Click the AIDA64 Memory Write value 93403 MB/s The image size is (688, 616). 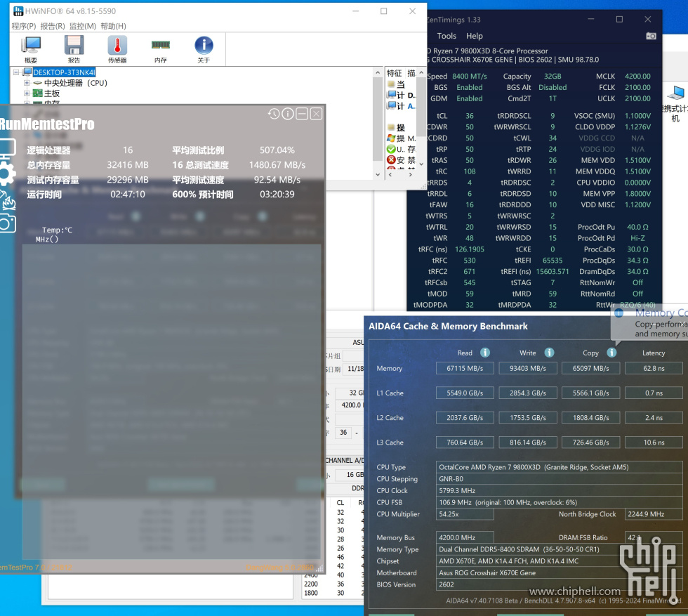pyautogui.click(x=528, y=368)
